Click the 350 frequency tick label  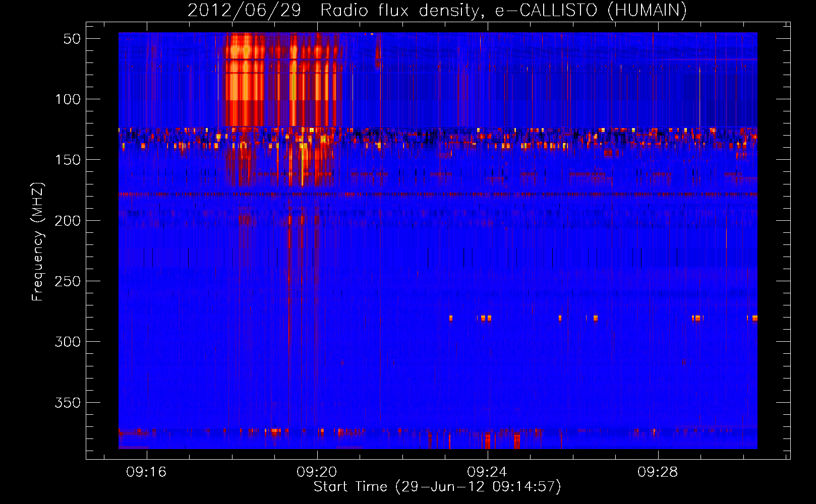68,403
